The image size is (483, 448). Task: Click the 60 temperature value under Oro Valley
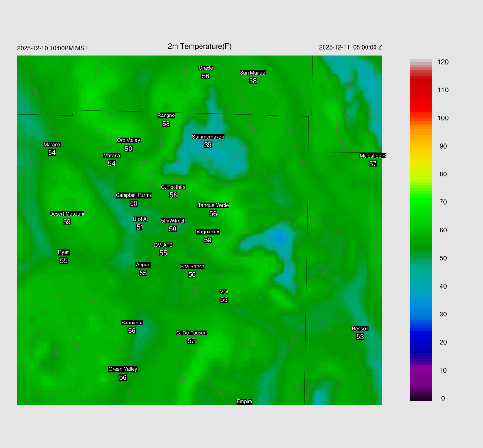128,149
